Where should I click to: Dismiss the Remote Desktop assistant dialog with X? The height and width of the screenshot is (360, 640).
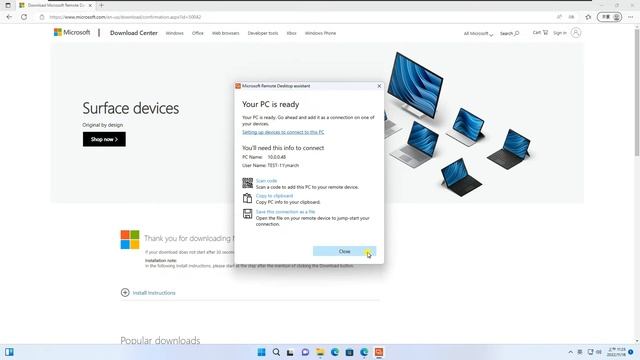pos(379,86)
